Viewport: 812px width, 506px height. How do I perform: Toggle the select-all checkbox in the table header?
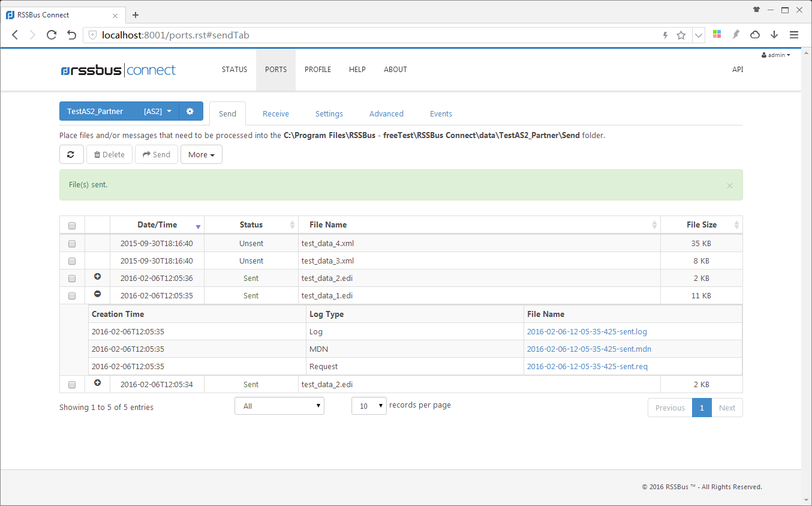pyautogui.click(x=72, y=226)
